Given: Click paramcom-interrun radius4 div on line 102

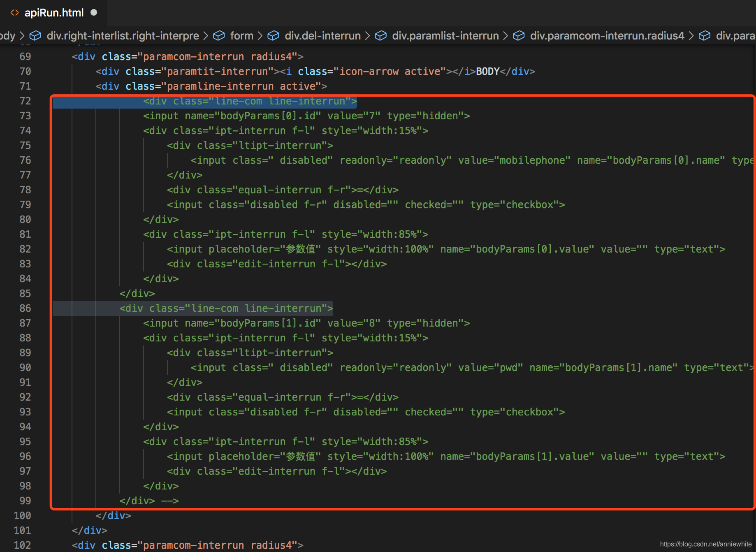Looking at the screenshot, I should [188, 545].
